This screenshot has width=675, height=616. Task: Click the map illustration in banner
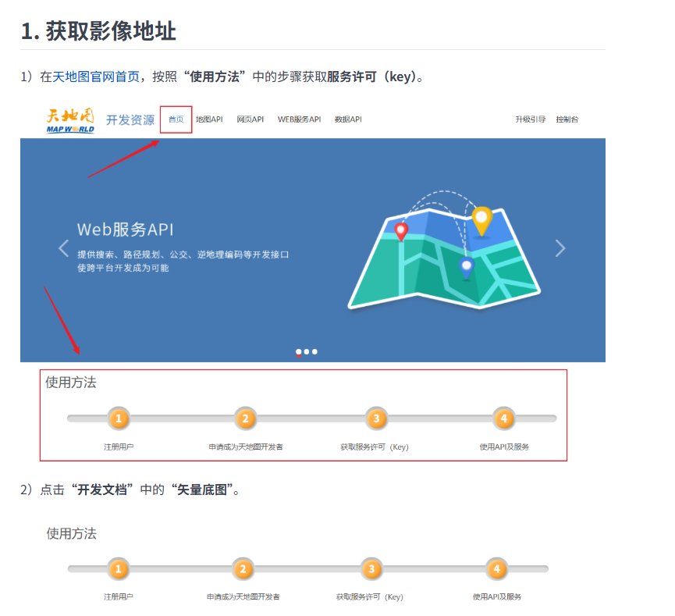pos(444,250)
